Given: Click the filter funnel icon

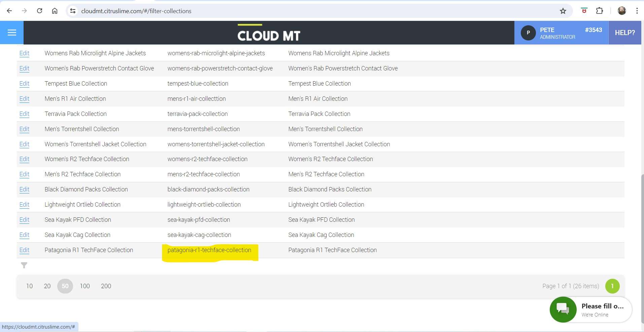Looking at the screenshot, I should point(24,265).
